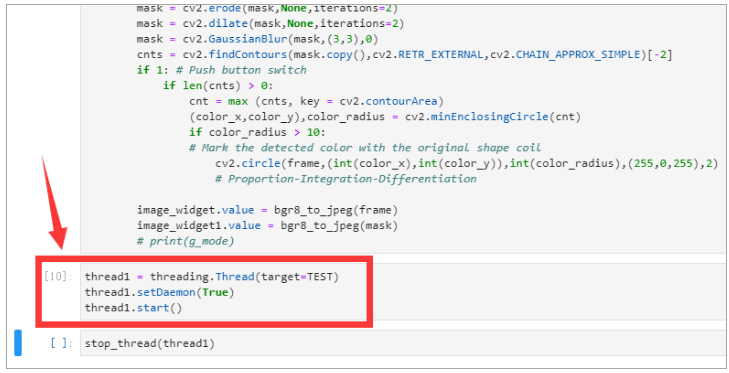The image size is (729, 373).
Task: Click the [10] execution count prompt
Action: [58, 277]
